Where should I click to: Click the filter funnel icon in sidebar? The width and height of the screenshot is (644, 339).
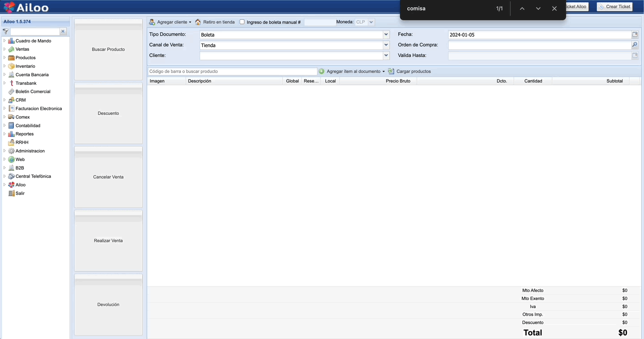(5, 31)
